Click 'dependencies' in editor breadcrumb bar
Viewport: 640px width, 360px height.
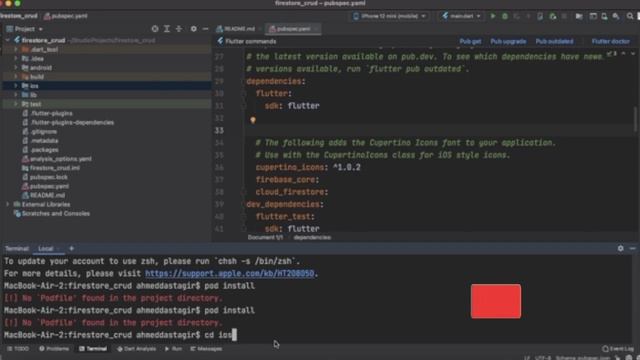[x=312, y=237]
